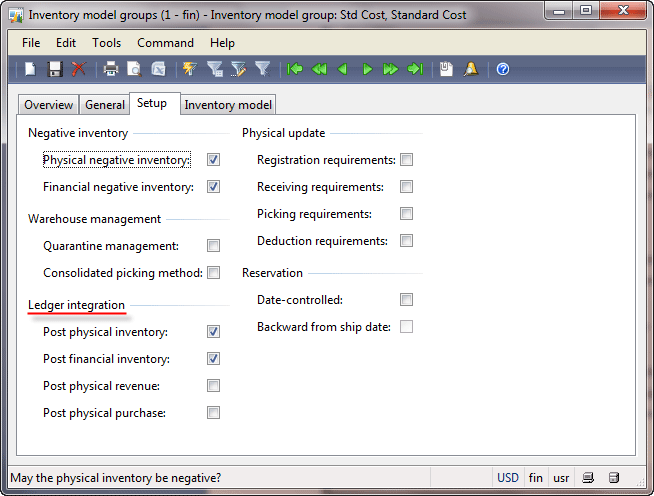The image size is (654, 496).
Task: Select filter by grid funnel icon
Action: [214, 69]
